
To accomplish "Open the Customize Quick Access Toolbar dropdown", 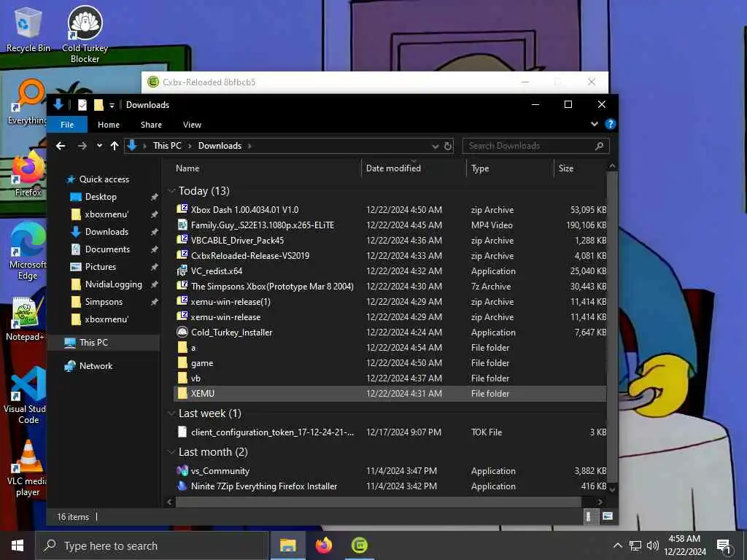I will coord(112,105).
